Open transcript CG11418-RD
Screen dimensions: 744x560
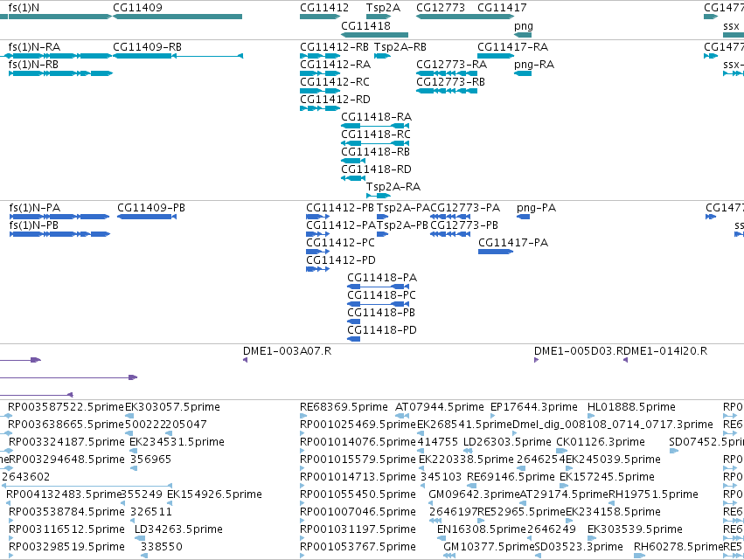376,169
